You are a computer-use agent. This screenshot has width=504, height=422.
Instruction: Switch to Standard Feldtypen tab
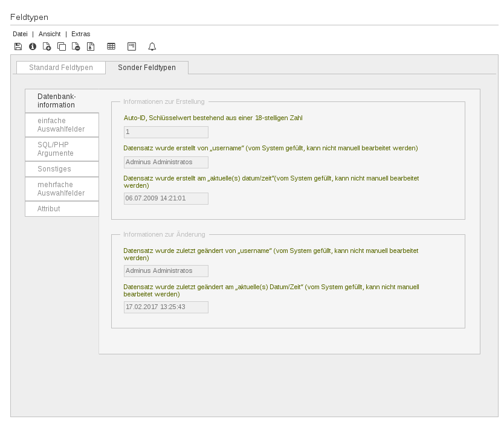61,68
